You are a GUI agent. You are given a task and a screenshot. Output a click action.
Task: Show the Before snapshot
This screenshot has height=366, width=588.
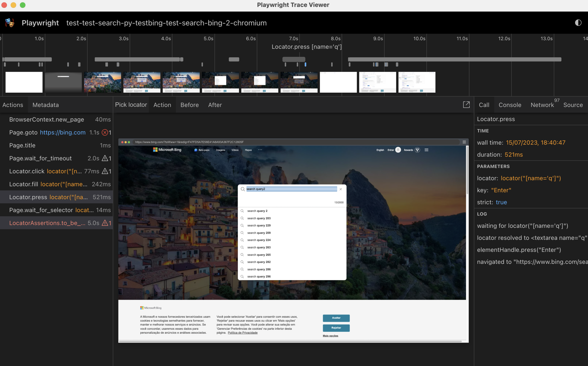coord(189,105)
